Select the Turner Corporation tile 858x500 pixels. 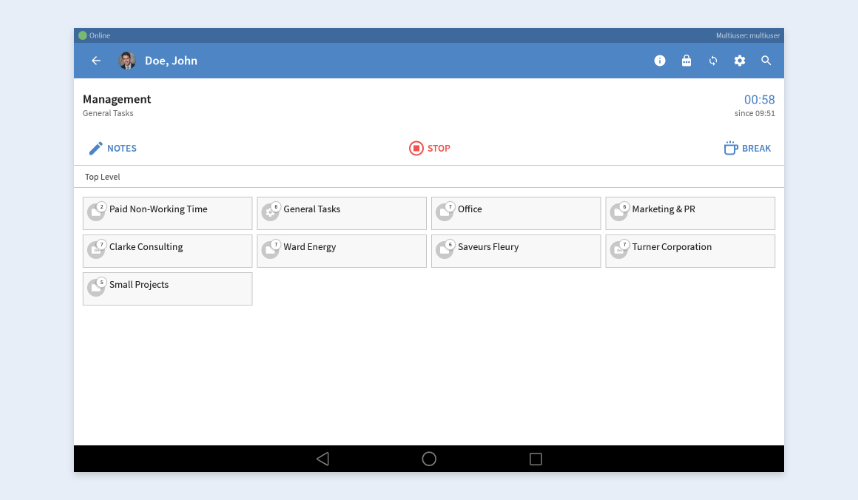[x=690, y=251]
